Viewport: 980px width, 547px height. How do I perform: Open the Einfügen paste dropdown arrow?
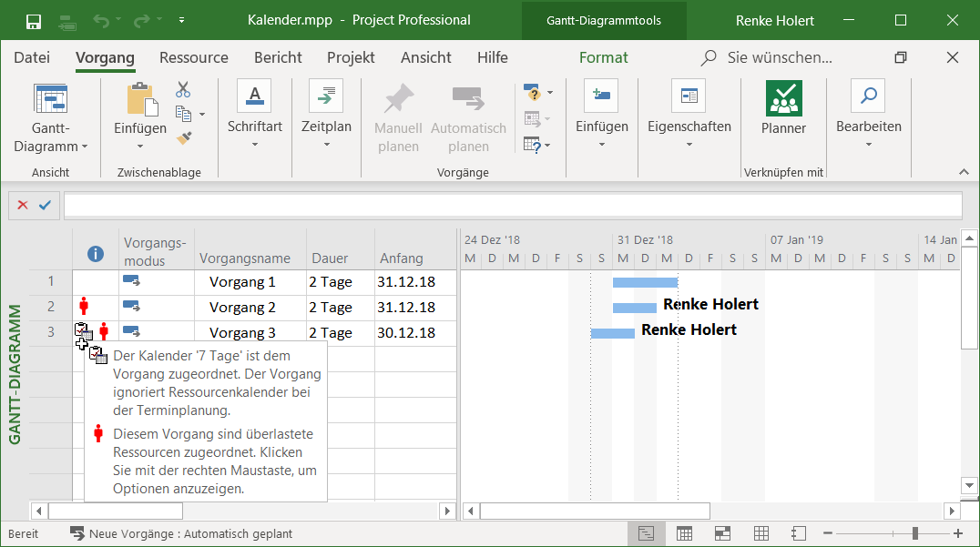pos(140,146)
